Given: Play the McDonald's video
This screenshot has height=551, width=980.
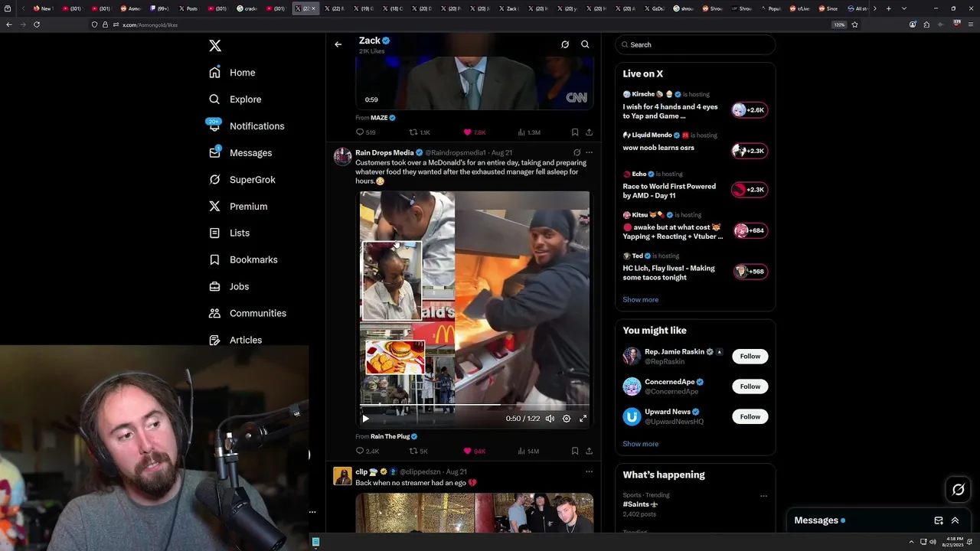Looking at the screenshot, I should click(365, 419).
